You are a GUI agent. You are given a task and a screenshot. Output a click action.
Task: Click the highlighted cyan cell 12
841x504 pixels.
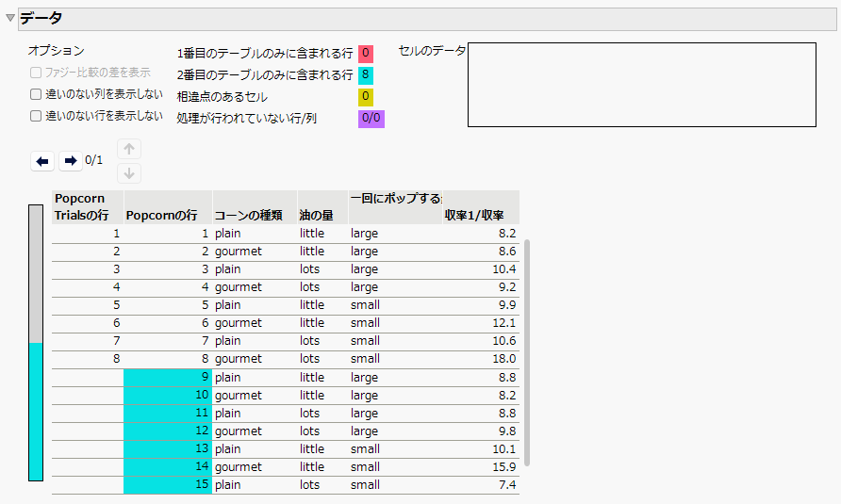tap(168, 431)
